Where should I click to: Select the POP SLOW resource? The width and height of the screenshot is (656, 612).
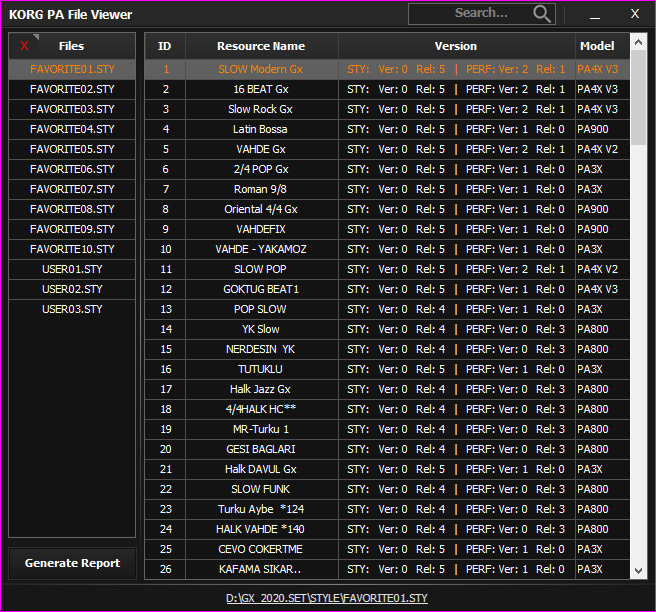point(261,309)
